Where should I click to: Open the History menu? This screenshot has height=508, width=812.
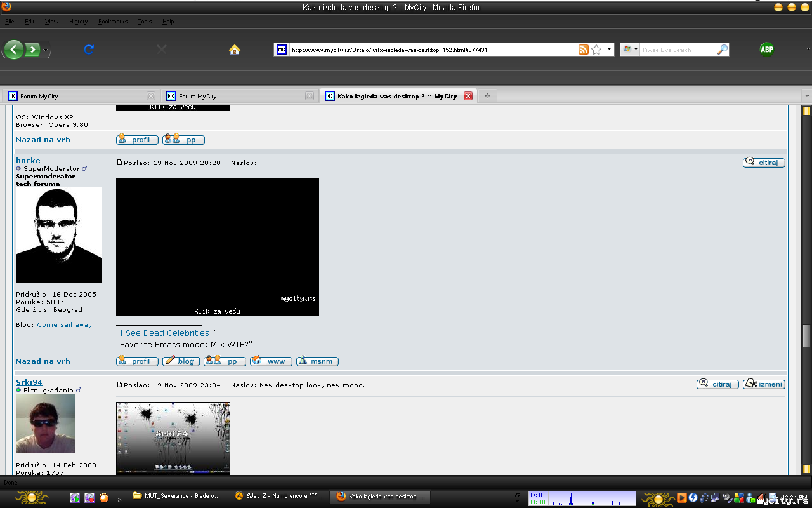tap(79, 22)
